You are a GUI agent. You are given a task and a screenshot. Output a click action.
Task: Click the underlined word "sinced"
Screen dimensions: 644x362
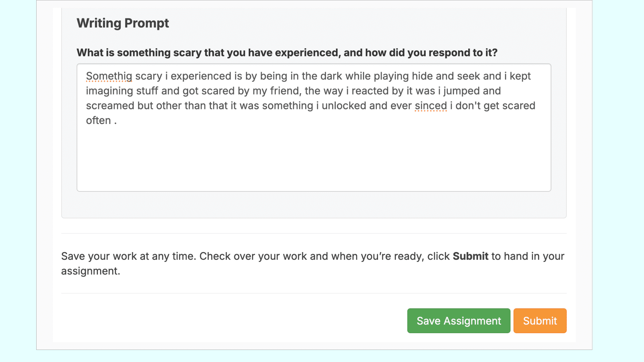(x=431, y=106)
